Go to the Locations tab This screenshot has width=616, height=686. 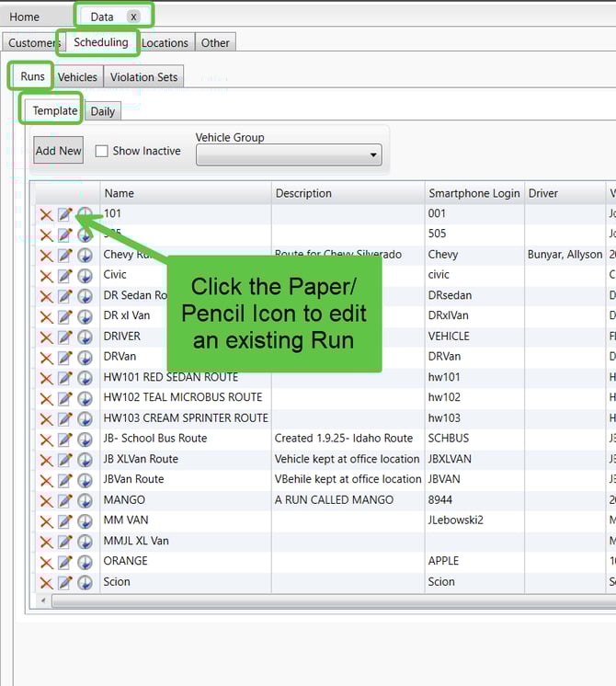(165, 42)
